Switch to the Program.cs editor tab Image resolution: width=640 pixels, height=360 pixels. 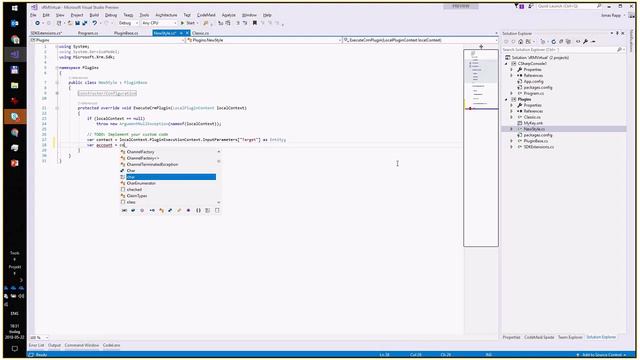click(88, 33)
